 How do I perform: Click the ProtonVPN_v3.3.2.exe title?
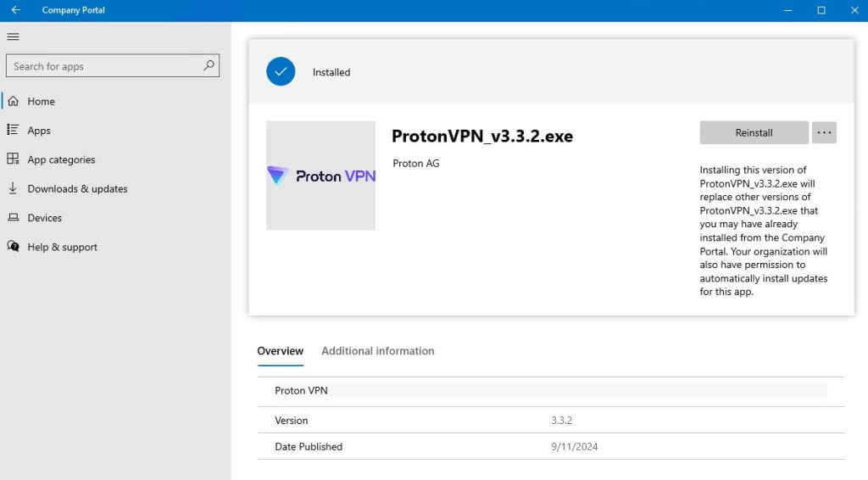(482, 137)
